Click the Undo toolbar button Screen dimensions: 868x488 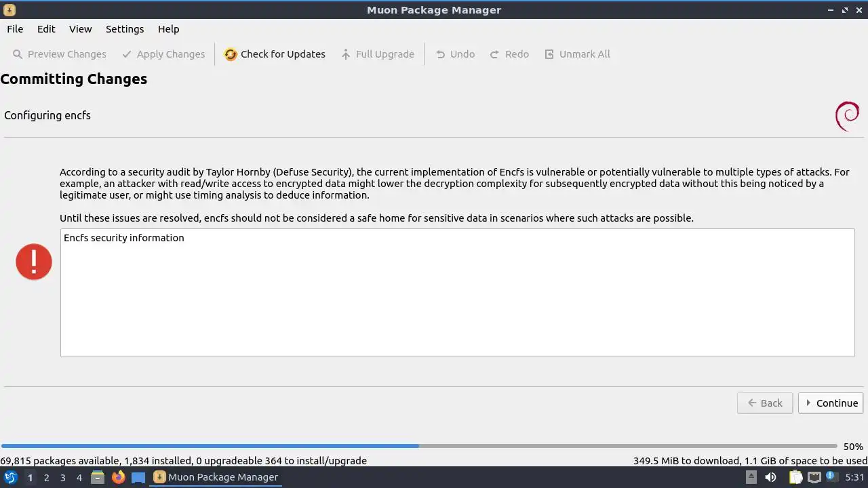[455, 54]
